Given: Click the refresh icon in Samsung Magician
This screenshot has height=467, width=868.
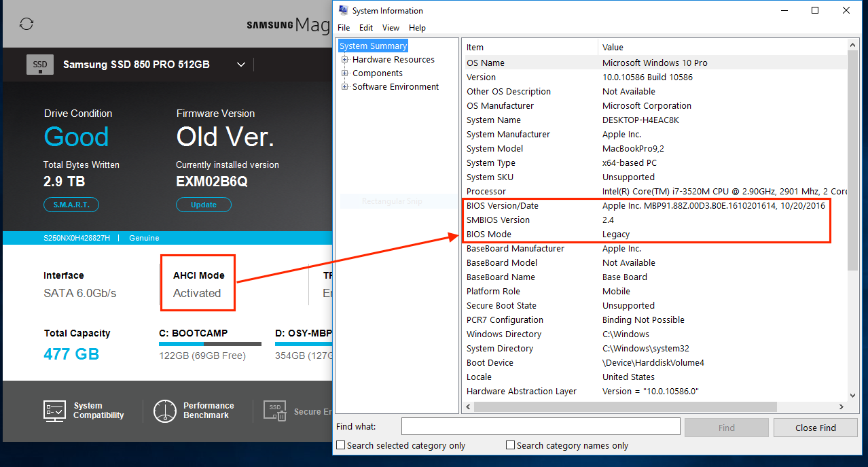Looking at the screenshot, I should coord(26,24).
